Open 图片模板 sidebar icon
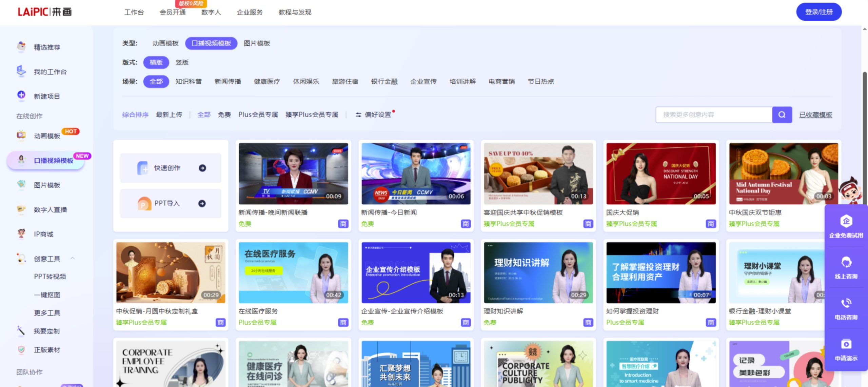Viewport: 868px width, 387px height. (x=21, y=184)
